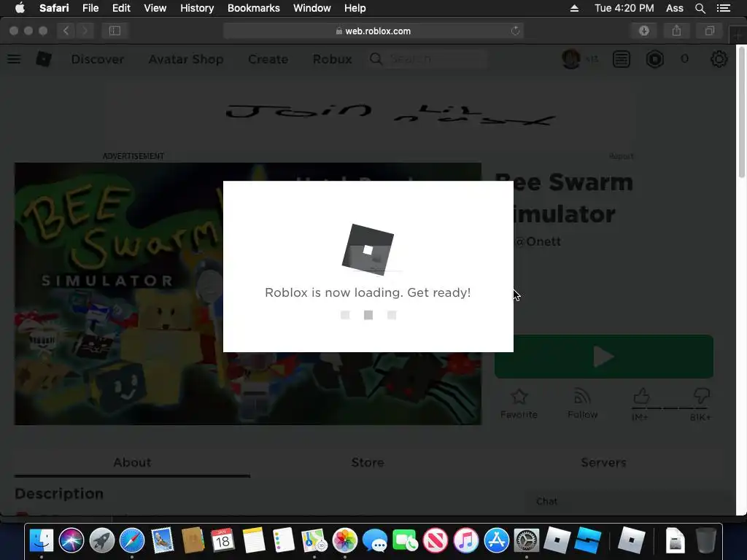
Task: Switch to the About tab
Action: click(x=132, y=462)
